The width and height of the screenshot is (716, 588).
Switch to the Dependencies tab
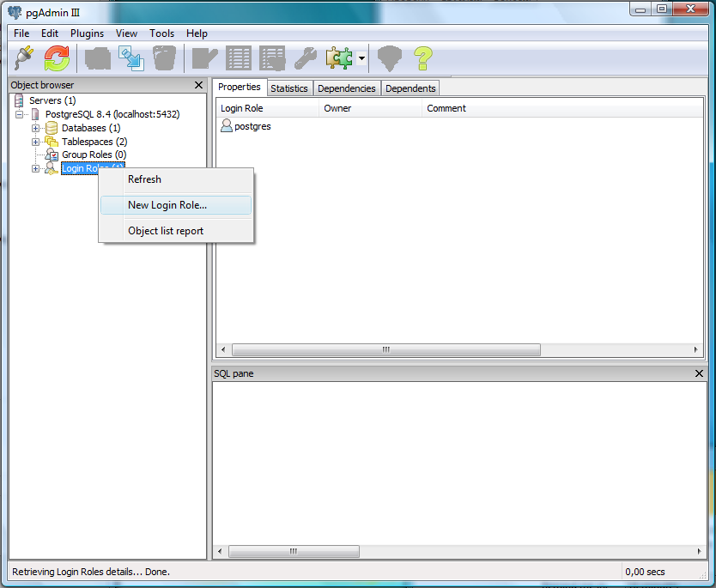(x=347, y=88)
